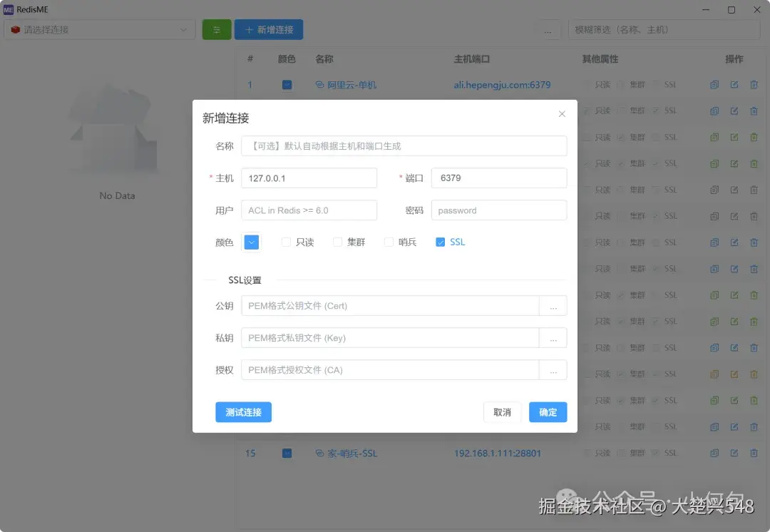Viewport: 770px width, 532px height.
Task: Click the link icon before 阿里云-单机
Action: 319,85
